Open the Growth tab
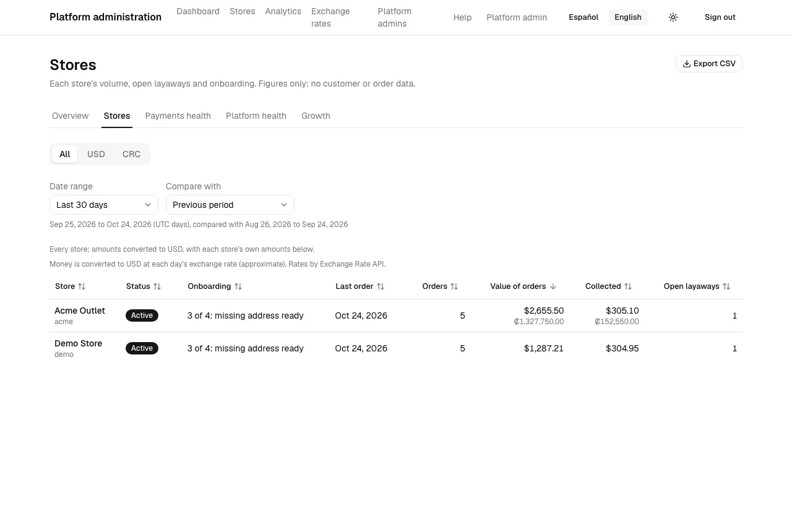 [x=316, y=116]
